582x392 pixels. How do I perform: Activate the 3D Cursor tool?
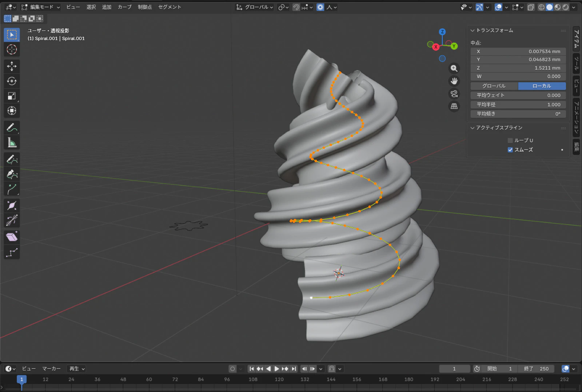pyautogui.click(x=12, y=49)
